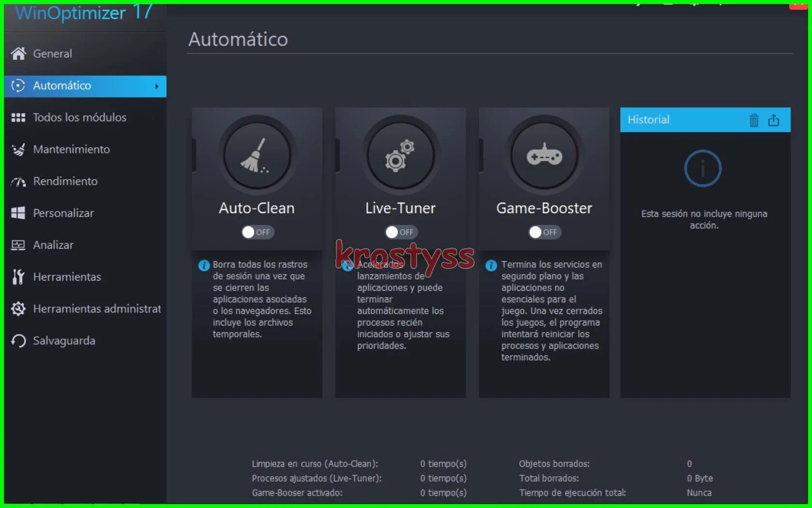Turn on the Auto-Clean switch
Image resolution: width=812 pixels, height=508 pixels.
[258, 232]
